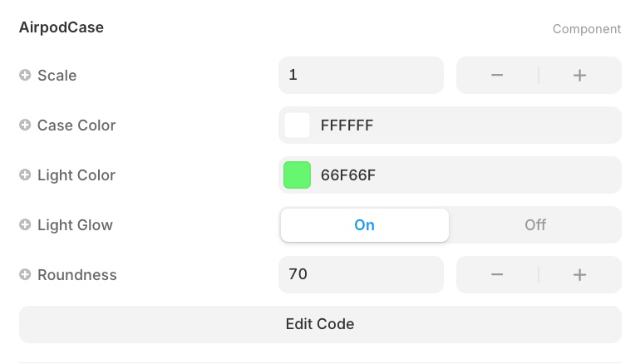Open the white Case Color swatch

click(298, 125)
